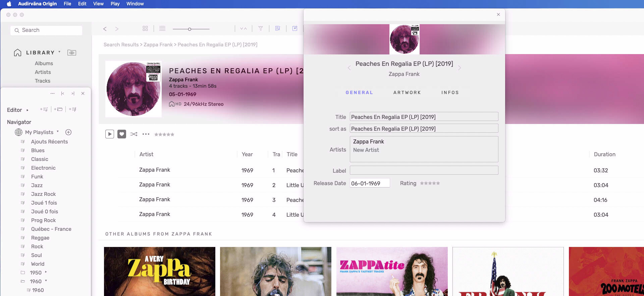Select the Jazz Rock playlist
The image size is (644, 296).
tap(43, 194)
